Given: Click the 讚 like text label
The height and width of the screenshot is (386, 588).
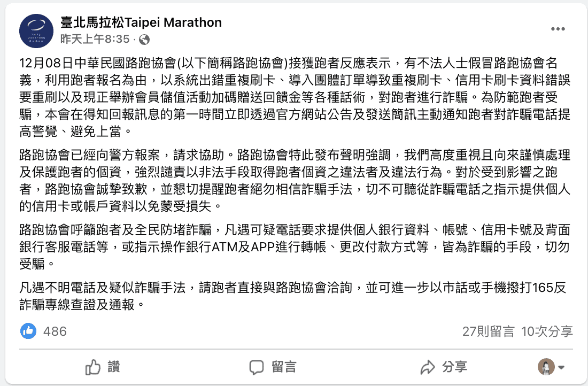Looking at the screenshot, I should pos(114,367).
